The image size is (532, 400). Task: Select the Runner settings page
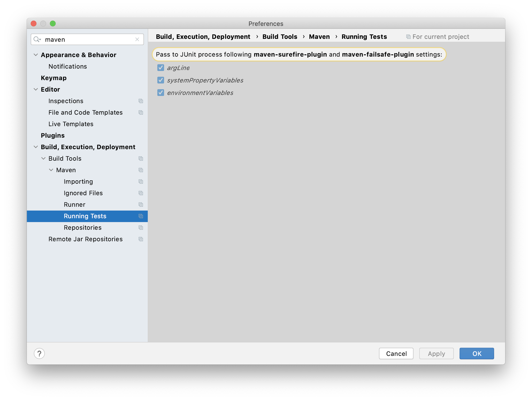click(74, 205)
